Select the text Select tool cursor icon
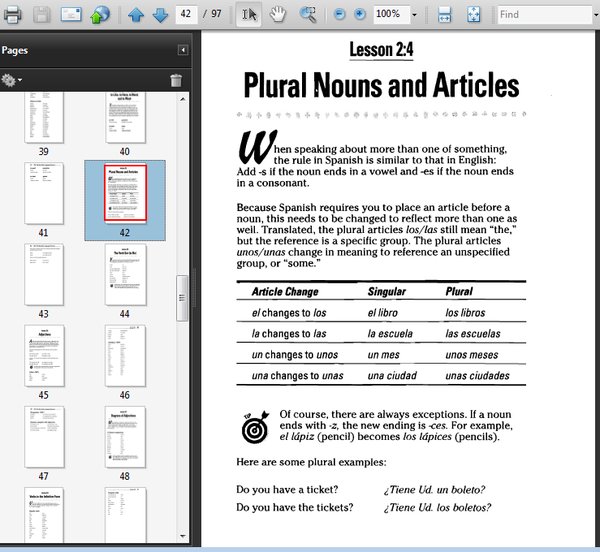 coord(249,15)
